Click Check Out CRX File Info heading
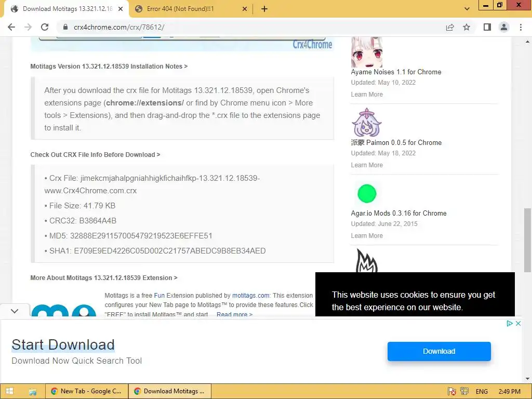The image size is (532, 399). pyautogui.click(x=96, y=154)
